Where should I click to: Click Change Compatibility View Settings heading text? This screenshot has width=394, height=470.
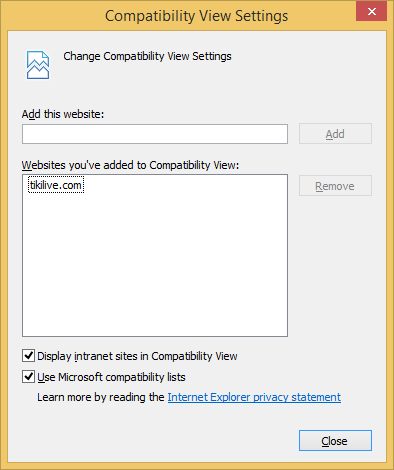pyautogui.click(x=147, y=56)
